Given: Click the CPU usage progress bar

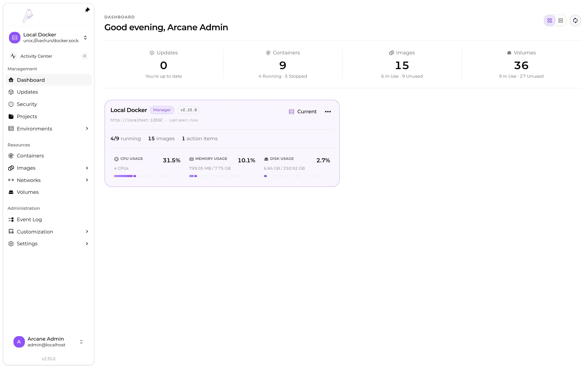Looking at the screenshot, I should click(x=147, y=176).
